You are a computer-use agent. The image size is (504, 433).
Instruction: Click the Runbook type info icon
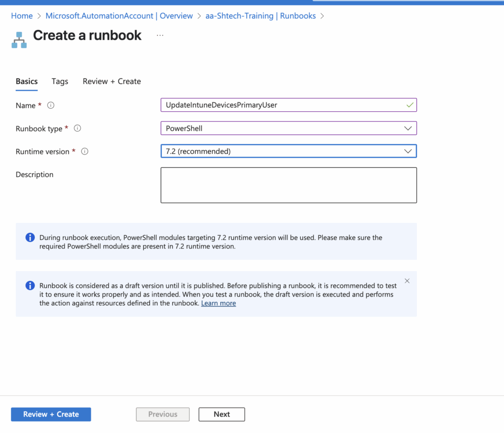pyautogui.click(x=77, y=128)
